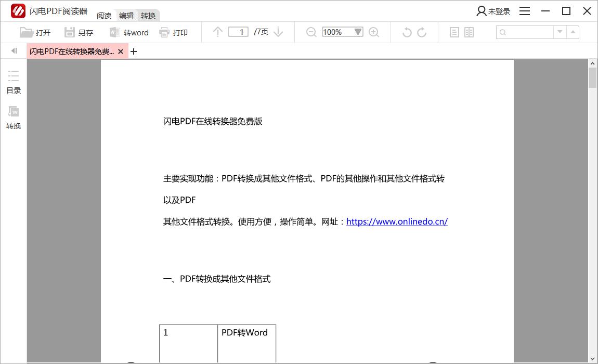Close the open document tab
Image resolution: width=598 pixels, height=364 pixels.
[x=121, y=51]
